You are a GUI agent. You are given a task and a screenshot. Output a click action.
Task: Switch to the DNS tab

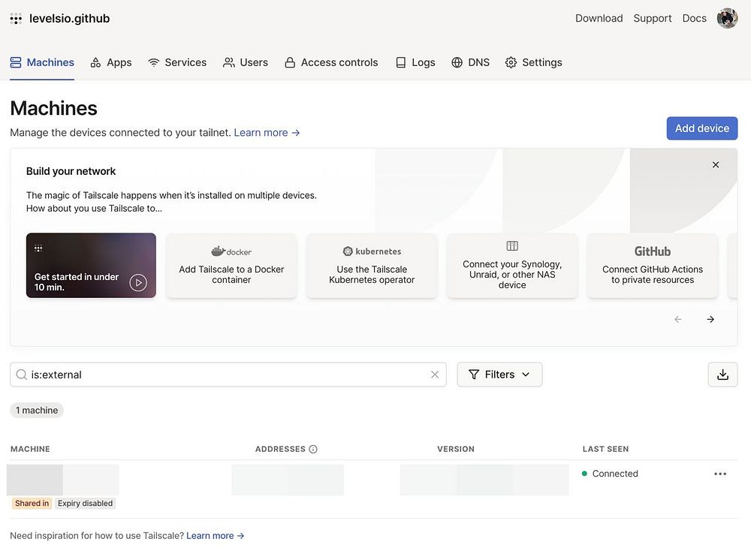tap(470, 63)
